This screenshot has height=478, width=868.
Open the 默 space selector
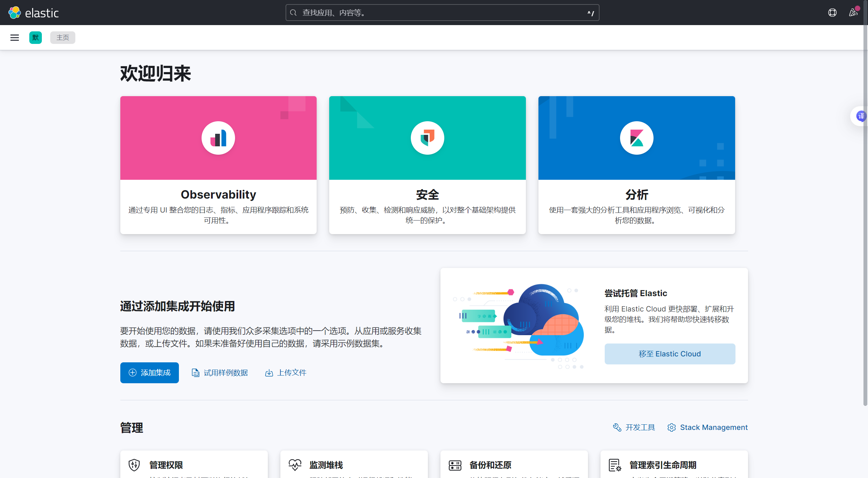(x=36, y=38)
